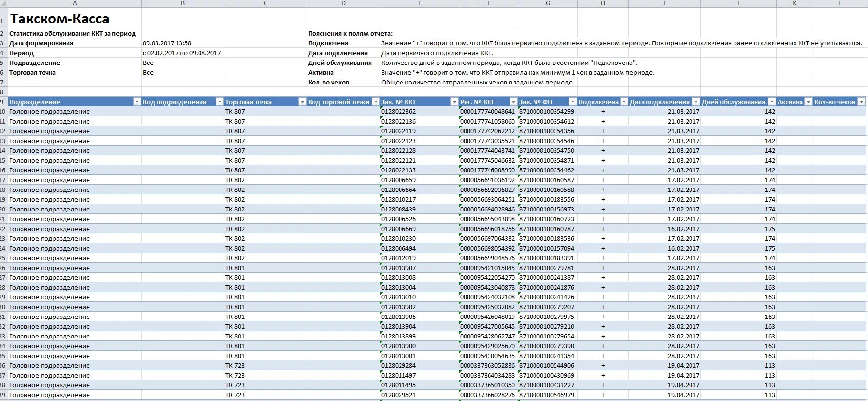Select registration number 0000095428062747

tap(489, 336)
